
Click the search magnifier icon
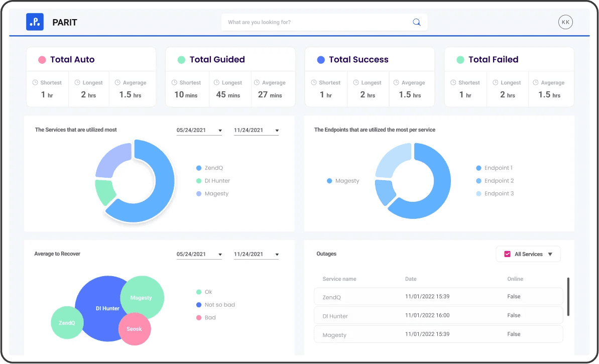(x=416, y=22)
